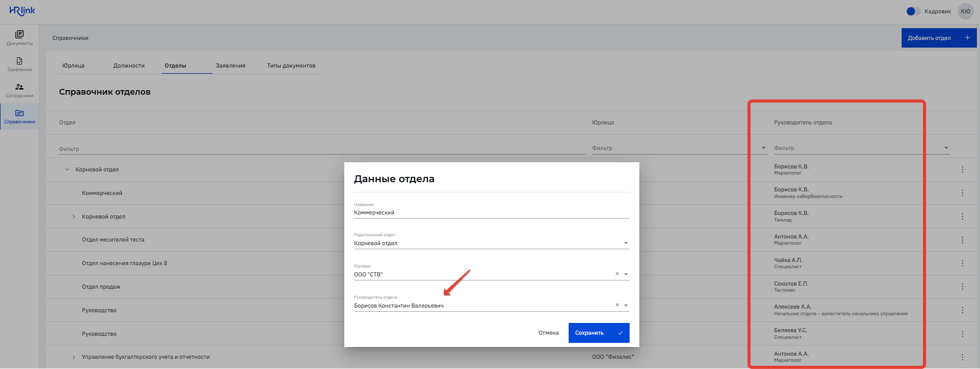Switch to the Отделы tab
The image size is (980, 369).
pyautogui.click(x=175, y=66)
